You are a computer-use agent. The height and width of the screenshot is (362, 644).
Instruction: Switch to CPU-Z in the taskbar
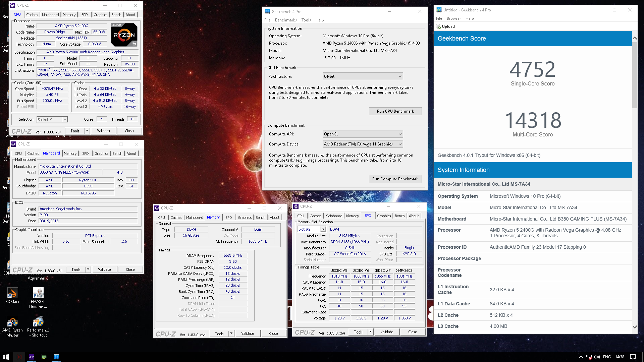(x=32, y=357)
